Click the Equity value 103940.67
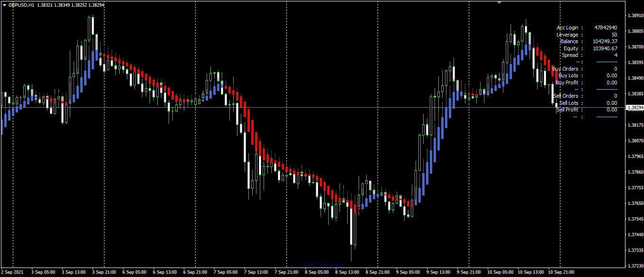This screenshot has width=644, height=277. click(x=605, y=48)
